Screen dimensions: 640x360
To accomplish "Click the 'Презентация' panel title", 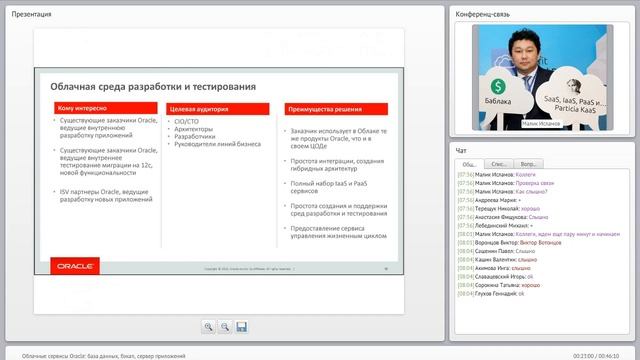I will pos(31,14).
